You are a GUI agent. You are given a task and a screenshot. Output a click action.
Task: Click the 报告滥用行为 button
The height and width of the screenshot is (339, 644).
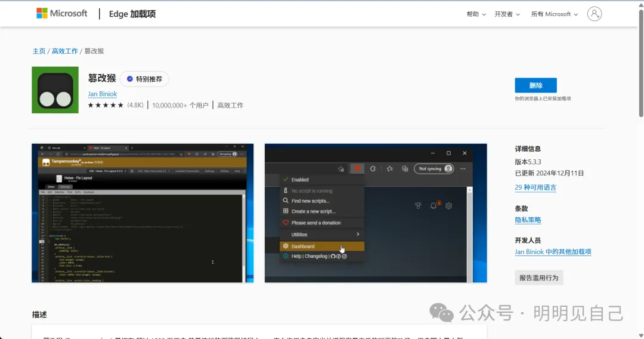click(x=539, y=278)
